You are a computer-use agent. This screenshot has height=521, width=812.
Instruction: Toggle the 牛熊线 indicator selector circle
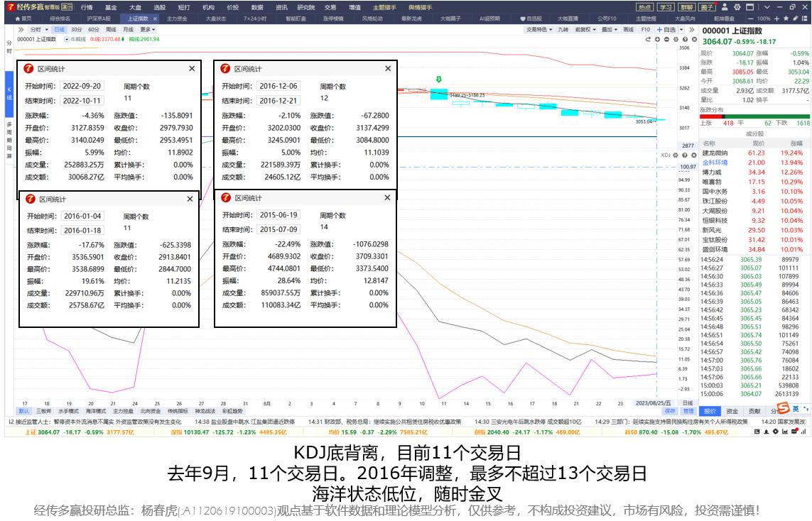(66, 39)
